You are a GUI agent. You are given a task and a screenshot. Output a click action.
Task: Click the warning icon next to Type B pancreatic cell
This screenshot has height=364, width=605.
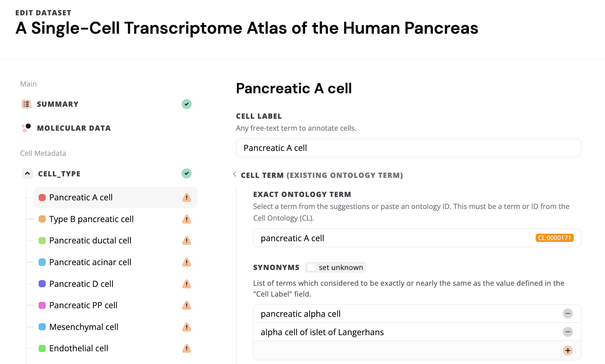[186, 219]
